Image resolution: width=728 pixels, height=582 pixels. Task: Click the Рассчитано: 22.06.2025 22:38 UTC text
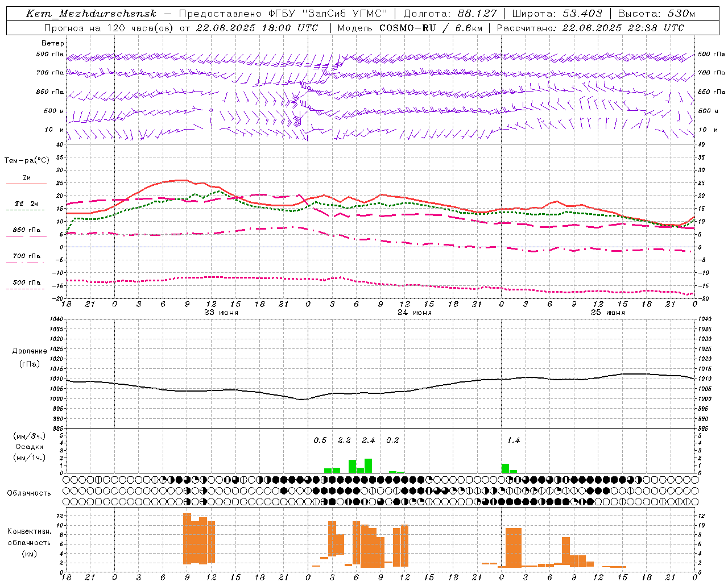pos(590,28)
